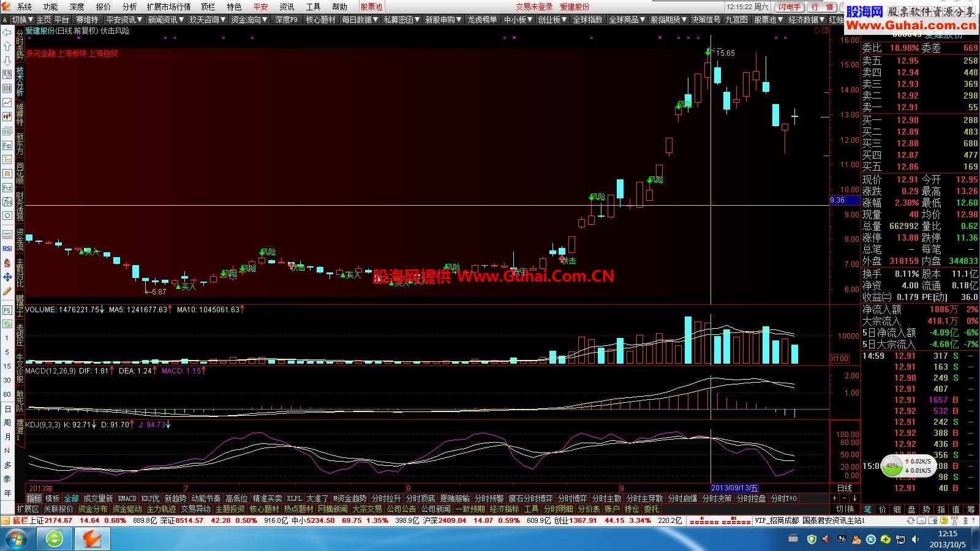
Task: Switch to the 资金分布 bottom tab
Action: point(92,509)
